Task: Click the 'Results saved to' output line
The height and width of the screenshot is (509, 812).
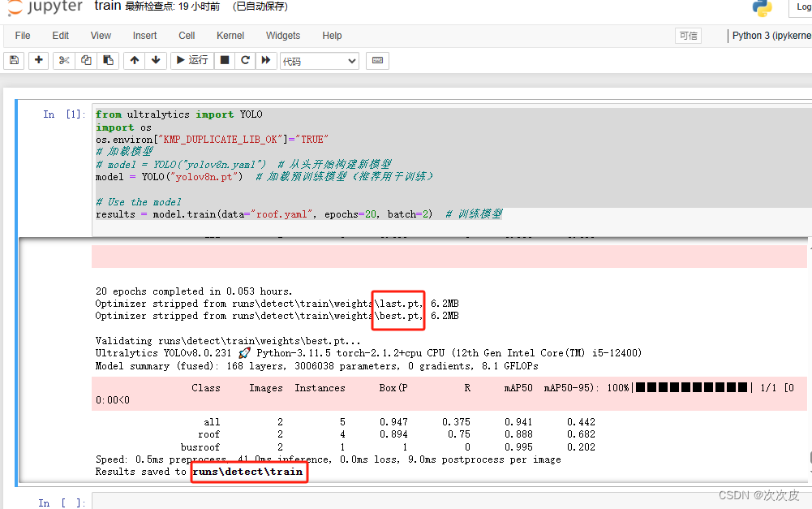Action: (x=199, y=472)
